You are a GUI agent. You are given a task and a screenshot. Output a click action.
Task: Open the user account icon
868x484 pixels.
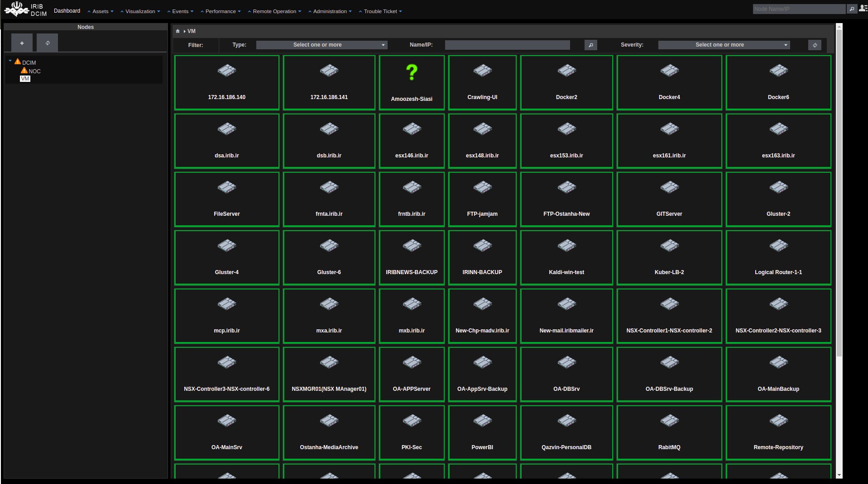tap(863, 9)
